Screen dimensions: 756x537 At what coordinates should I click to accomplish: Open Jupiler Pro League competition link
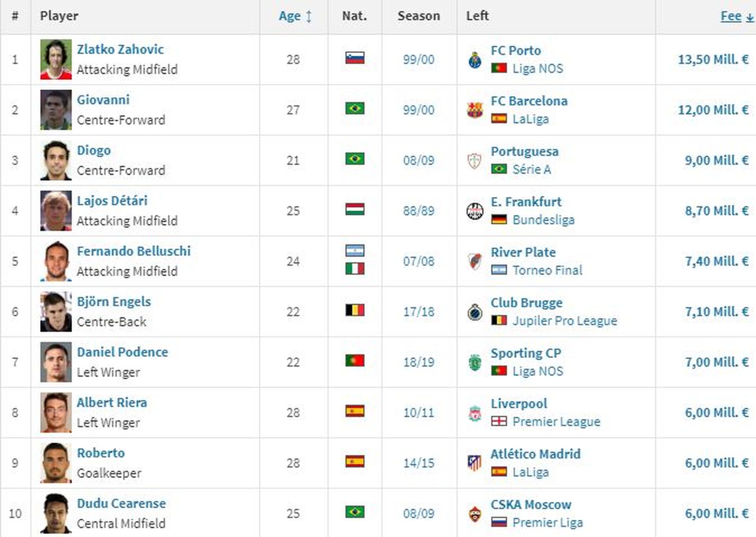point(565,321)
